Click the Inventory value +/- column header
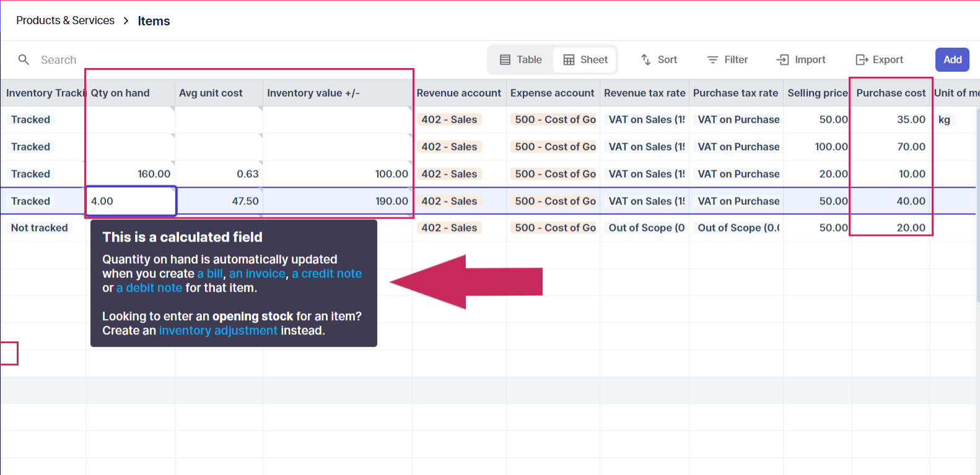 tap(338, 93)
